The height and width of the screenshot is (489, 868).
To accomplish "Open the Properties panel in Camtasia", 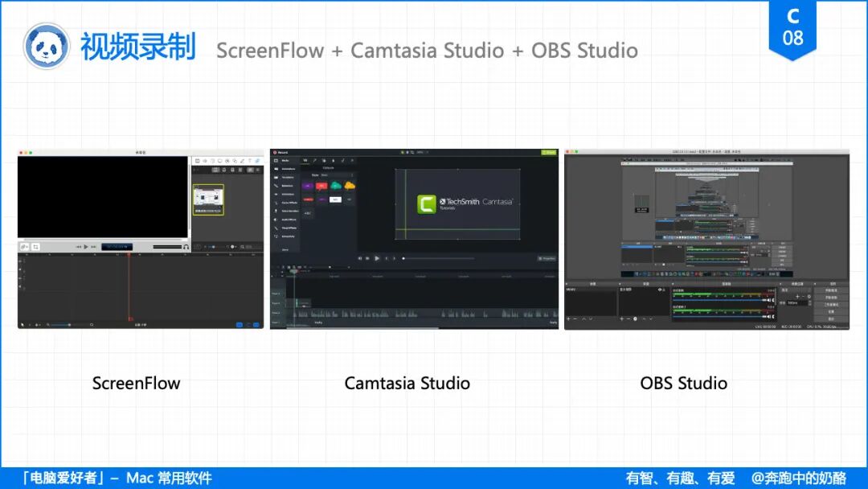I will (547, 259).
